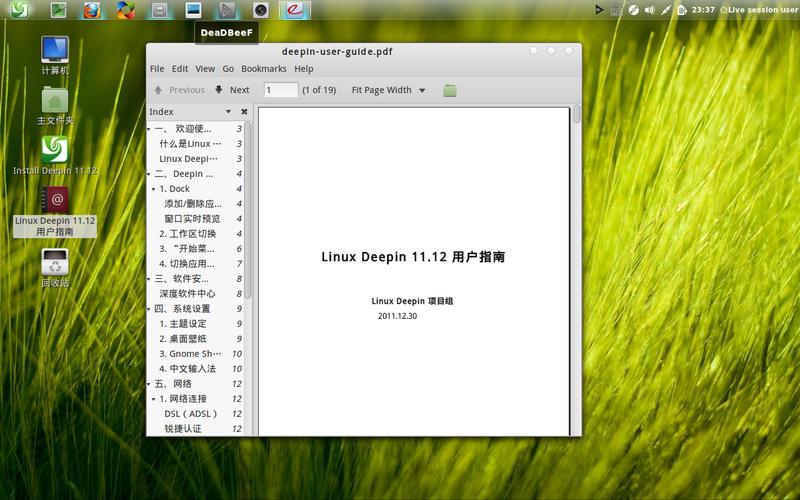This screenshot has height=500, width=800.
Task: Click the green folder icon in the viewer toolbar
Action: coord(449,90)
